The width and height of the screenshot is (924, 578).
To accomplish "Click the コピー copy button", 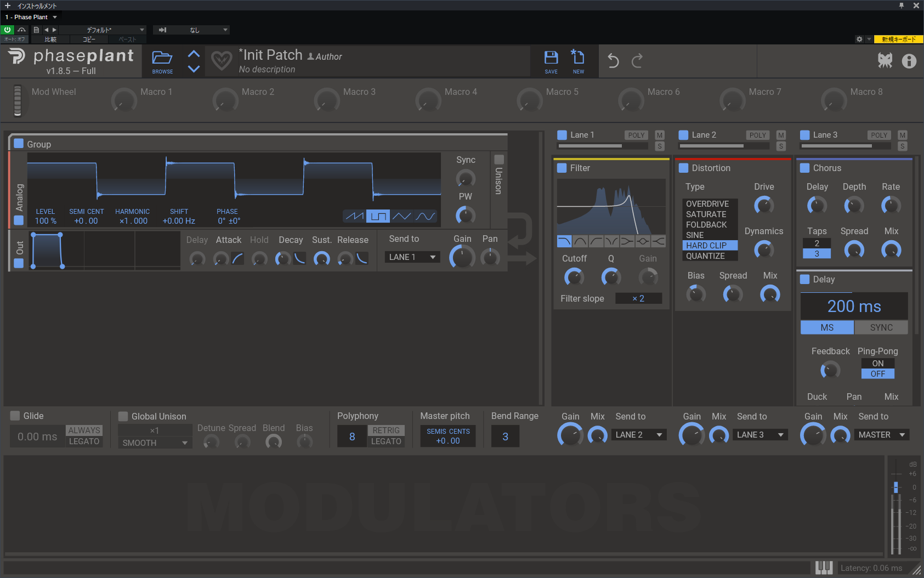I will coord(89,39).
